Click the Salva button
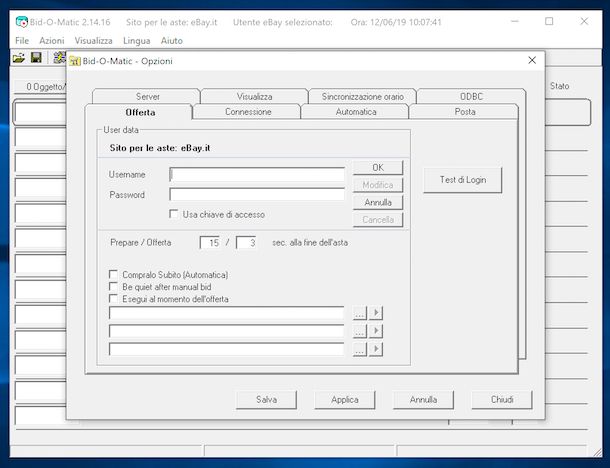The height and width of the screenshot is (468, 610). pos(266,400)
